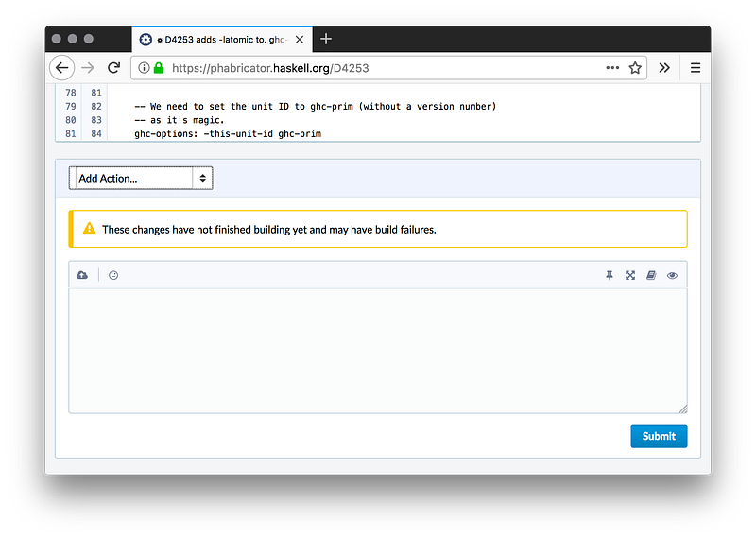Expand the toolbar overflow chevron
Image resolution: width=756 pixels, height=539 pixels.
(664, 68)
